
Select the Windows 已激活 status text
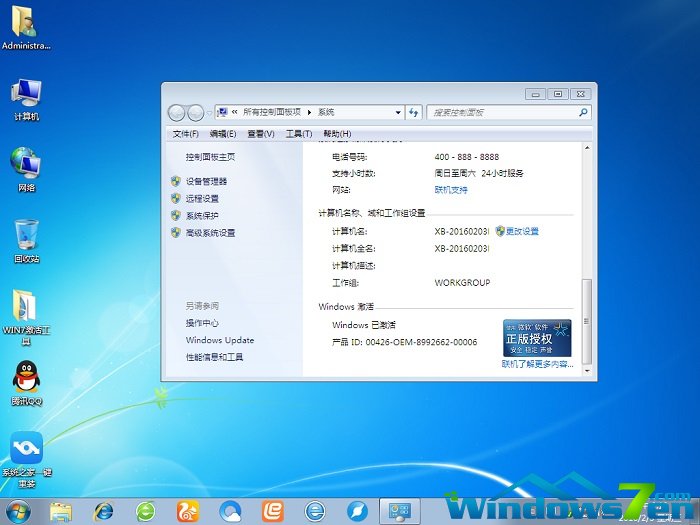pyautogui.click(x=363, y=325)
